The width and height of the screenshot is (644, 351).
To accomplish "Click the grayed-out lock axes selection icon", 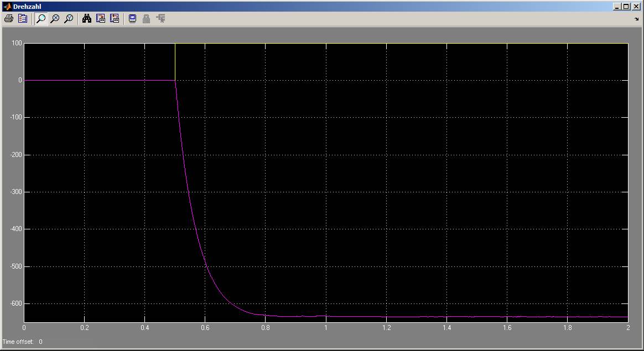I will [x=147, y=19].
